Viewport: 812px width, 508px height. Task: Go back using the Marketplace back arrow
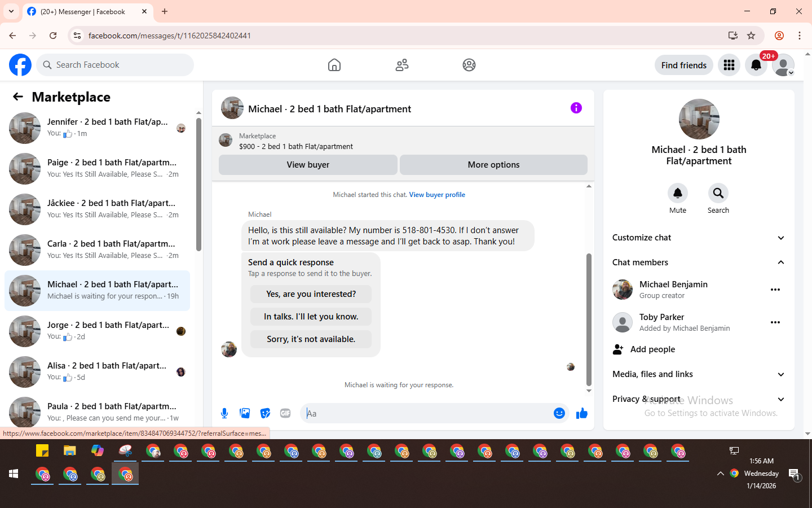[18, 97]
